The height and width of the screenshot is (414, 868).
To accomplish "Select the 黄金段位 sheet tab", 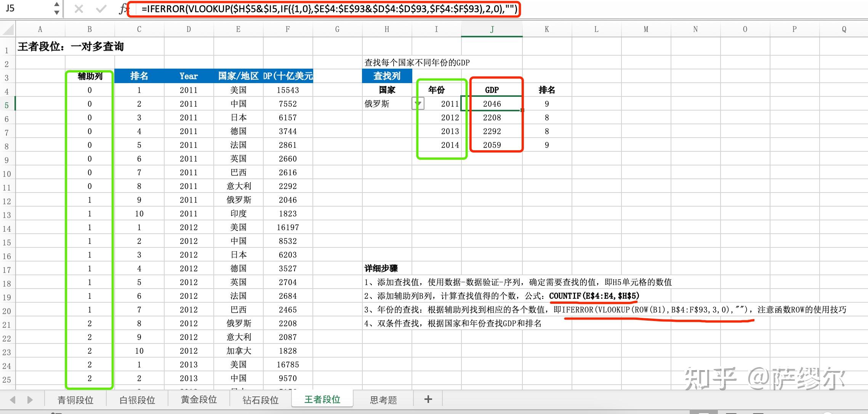I will click(199, 400).
